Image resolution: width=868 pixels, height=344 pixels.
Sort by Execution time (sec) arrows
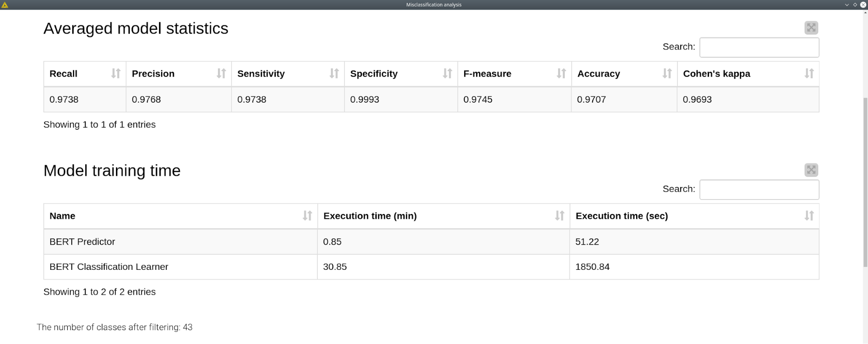tap(809, 216)
